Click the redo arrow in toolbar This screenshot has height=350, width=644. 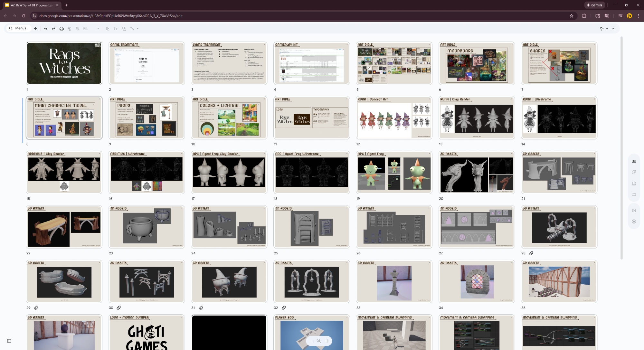(53, 29)
